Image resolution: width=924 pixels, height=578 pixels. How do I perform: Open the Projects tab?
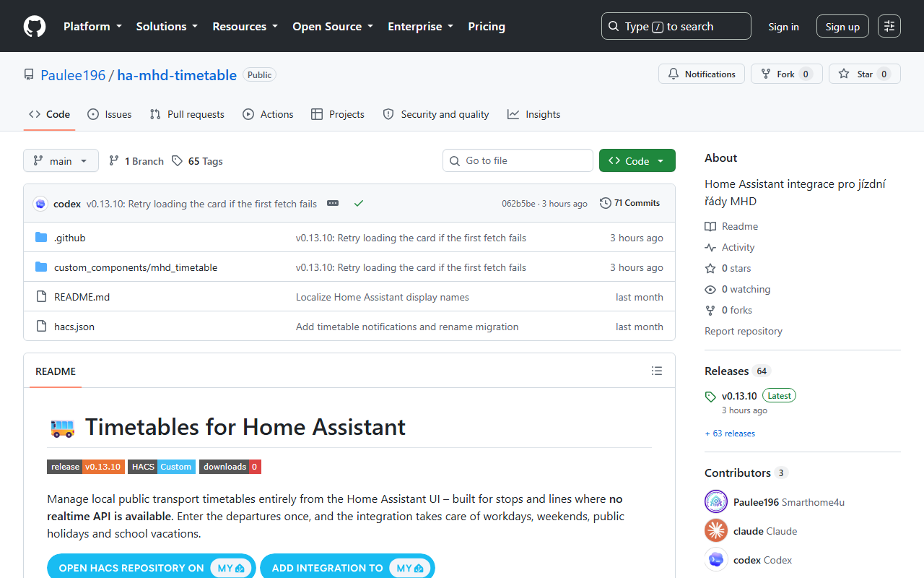pos(337,114)
